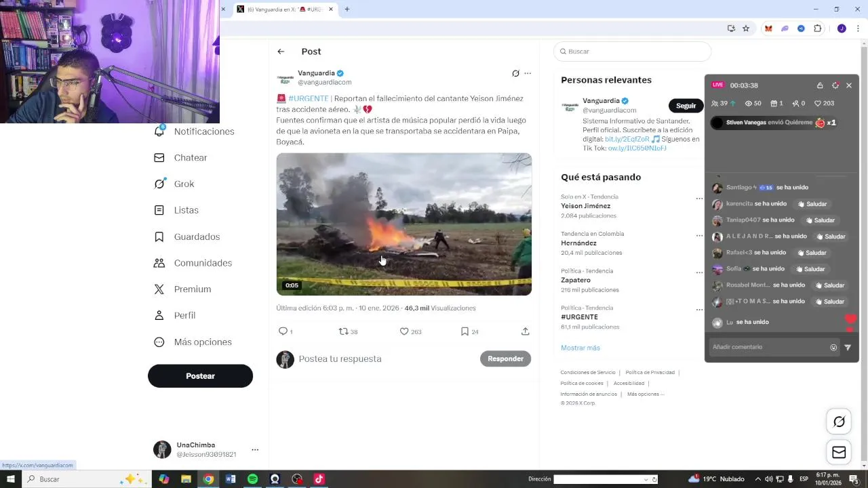868x488 pixels.
Task: Open the Windows Start menu
Action: (11, 479)
